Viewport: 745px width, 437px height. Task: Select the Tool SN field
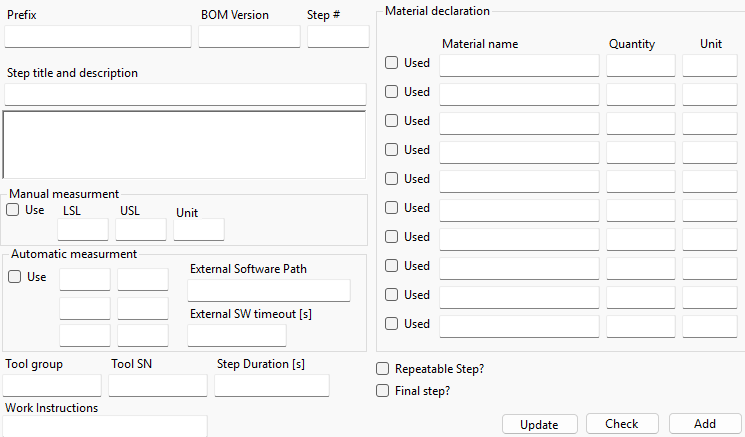[x=158, y=386]
